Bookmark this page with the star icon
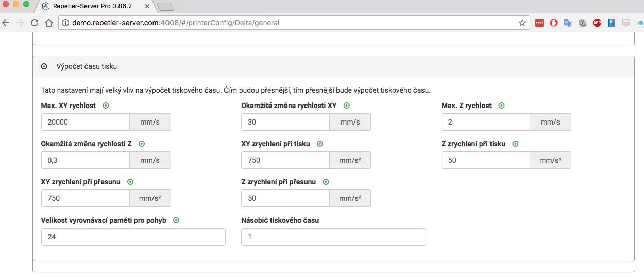Screen dimensions: 644x279 [x=522, y=23]
